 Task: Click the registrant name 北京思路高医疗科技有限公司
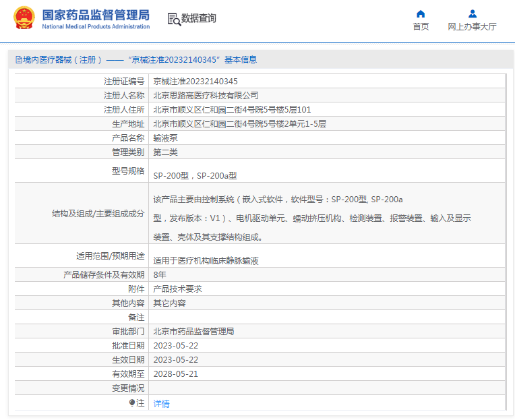pyautogui.click(x=206, y=95)
